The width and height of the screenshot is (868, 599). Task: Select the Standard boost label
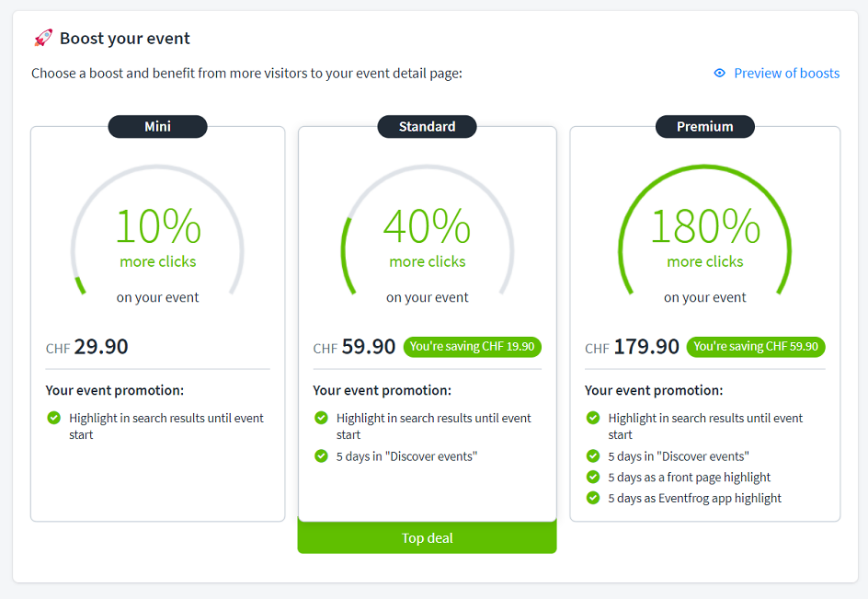(x=427, y=127)
